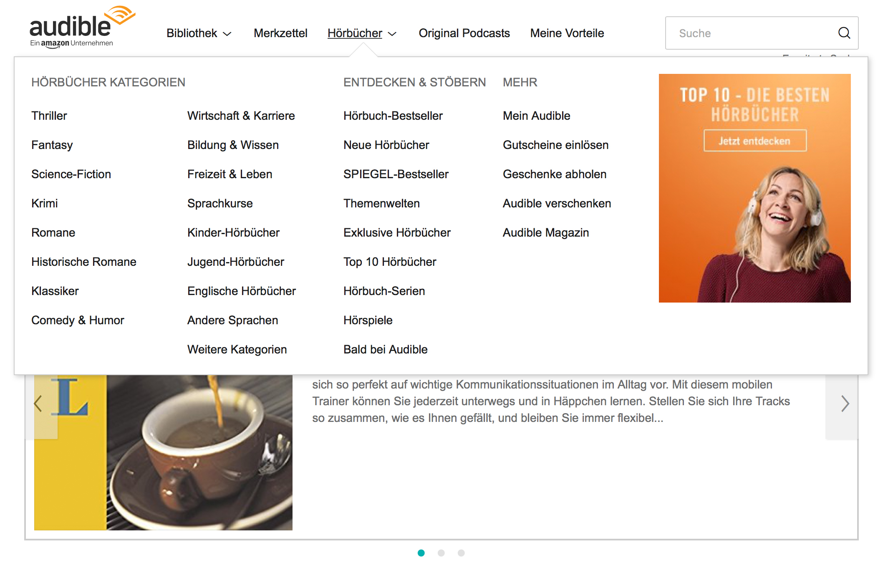Open SPIEGEL-Bestseller list
883x588 pixels.
[396, 174]
